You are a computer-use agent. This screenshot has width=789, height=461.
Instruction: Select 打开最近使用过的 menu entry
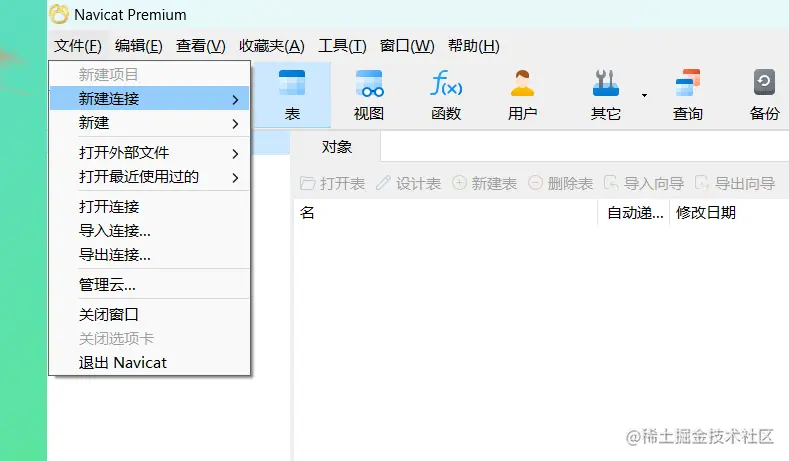(x=150, y=177)
